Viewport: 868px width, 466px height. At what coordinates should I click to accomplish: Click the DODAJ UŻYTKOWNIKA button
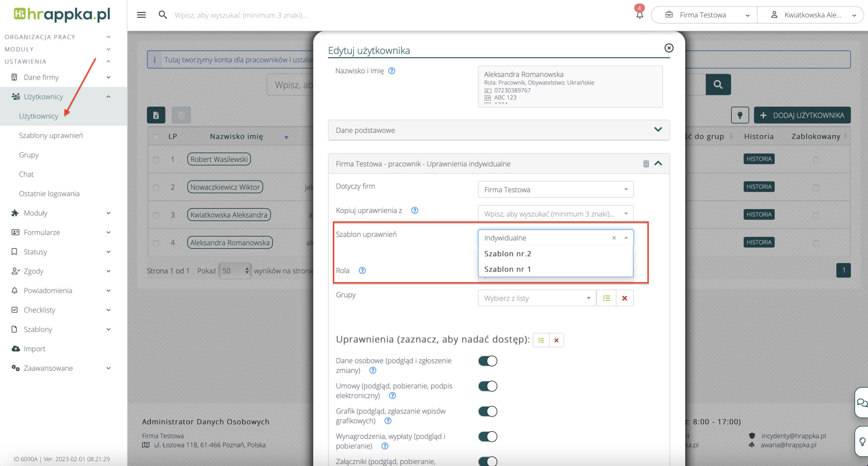802,115
